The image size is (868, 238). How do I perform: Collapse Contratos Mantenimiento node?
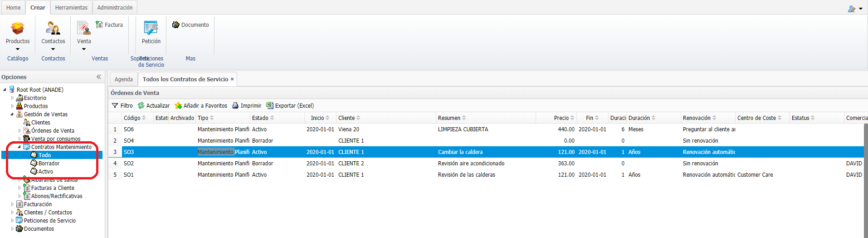20,147
